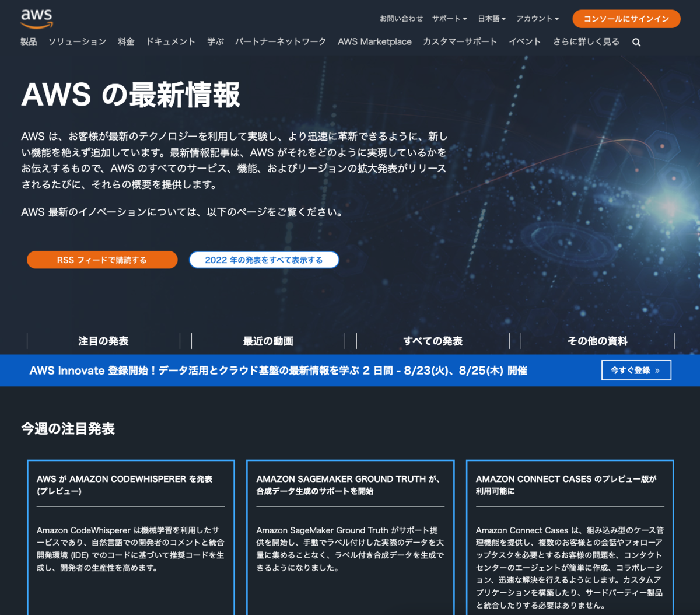
Task: Open the ソリューション menu
Action: [77, 41]
